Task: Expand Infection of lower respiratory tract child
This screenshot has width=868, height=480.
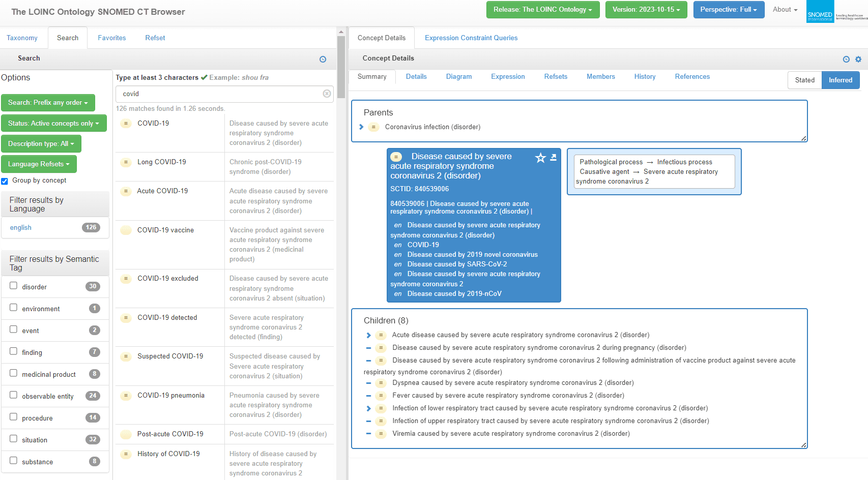Action: [368, 408]
